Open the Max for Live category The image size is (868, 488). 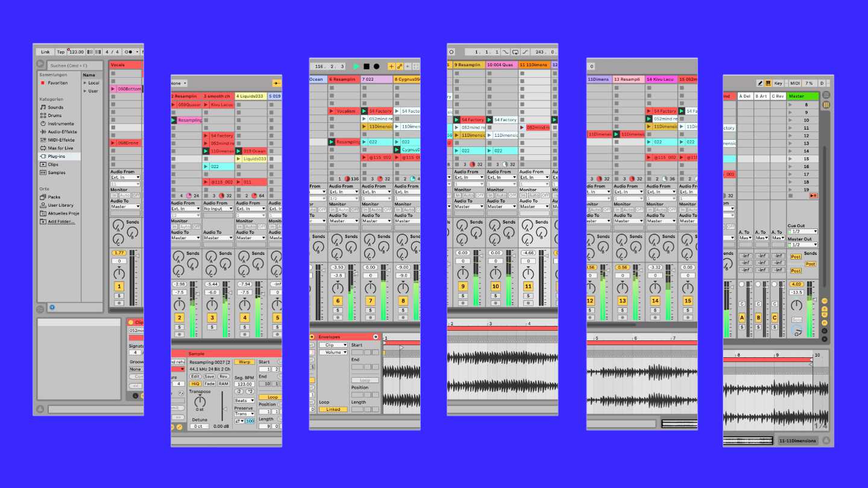(60, 148)
